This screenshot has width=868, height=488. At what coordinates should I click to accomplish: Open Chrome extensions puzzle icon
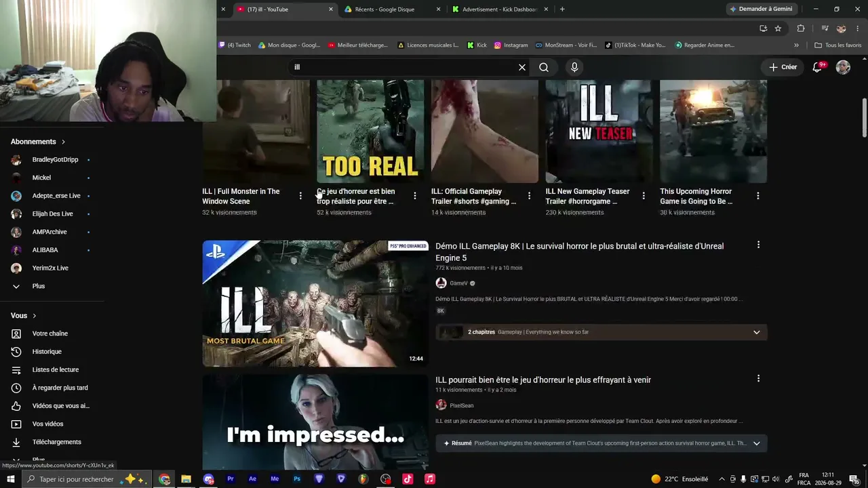[x=801, y=28]
